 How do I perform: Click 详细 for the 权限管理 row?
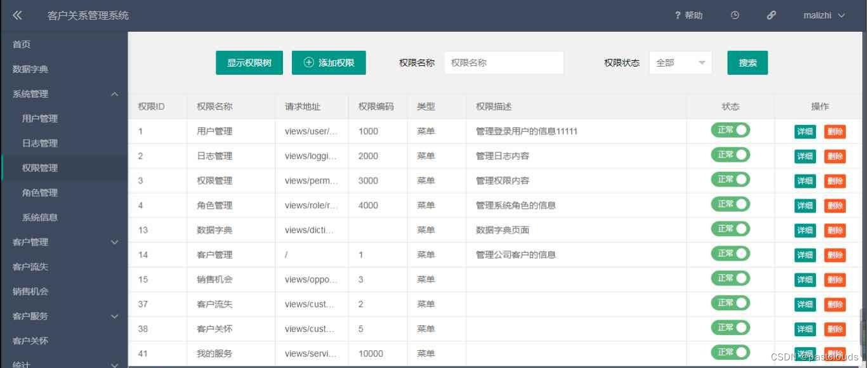(805, 181)
